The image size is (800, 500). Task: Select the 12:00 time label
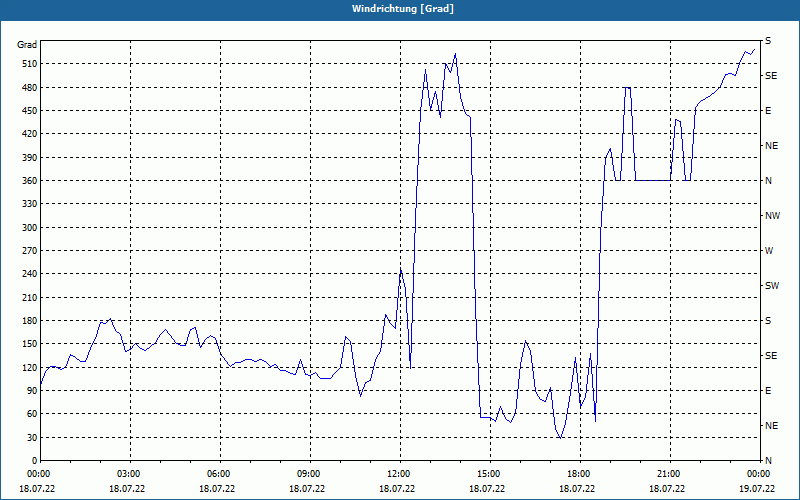point(400,474)
